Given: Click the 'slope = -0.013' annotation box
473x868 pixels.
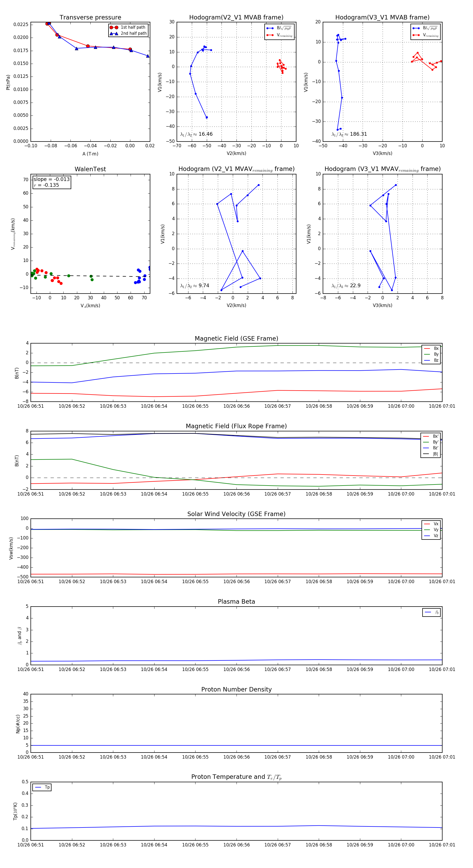Looking at the screenshot, I should click(x=52, y=182).
